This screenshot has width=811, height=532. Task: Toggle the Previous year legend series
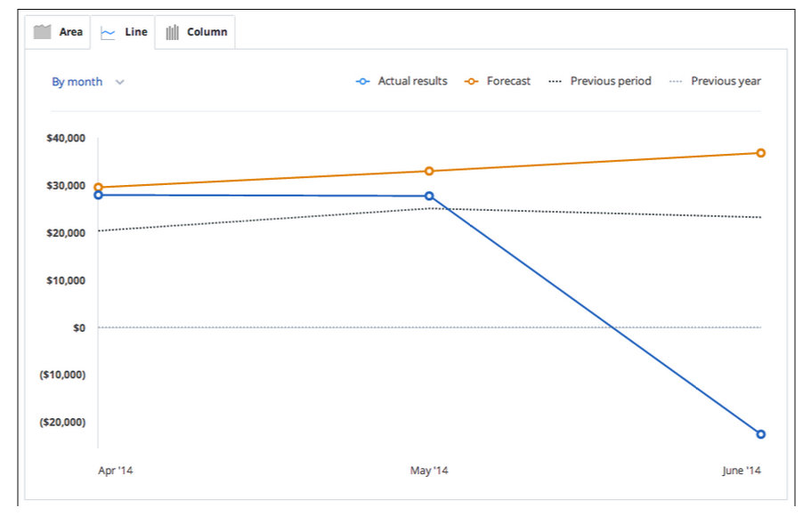716,81
